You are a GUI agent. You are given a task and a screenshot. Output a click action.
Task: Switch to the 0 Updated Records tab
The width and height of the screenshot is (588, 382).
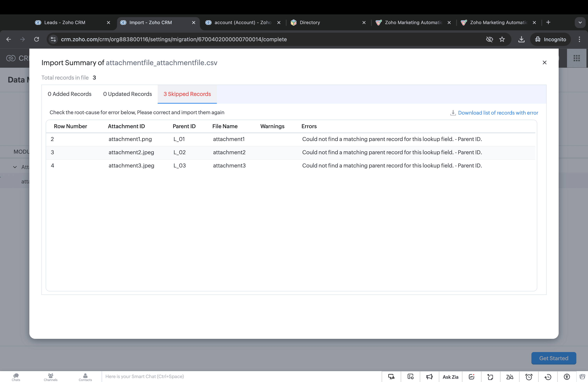coord(128,94)
